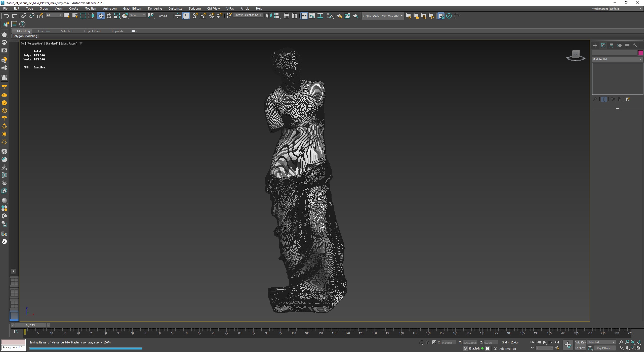Activate the Select and Rotate tool
The image size is (644, 352).
point(109,16)
